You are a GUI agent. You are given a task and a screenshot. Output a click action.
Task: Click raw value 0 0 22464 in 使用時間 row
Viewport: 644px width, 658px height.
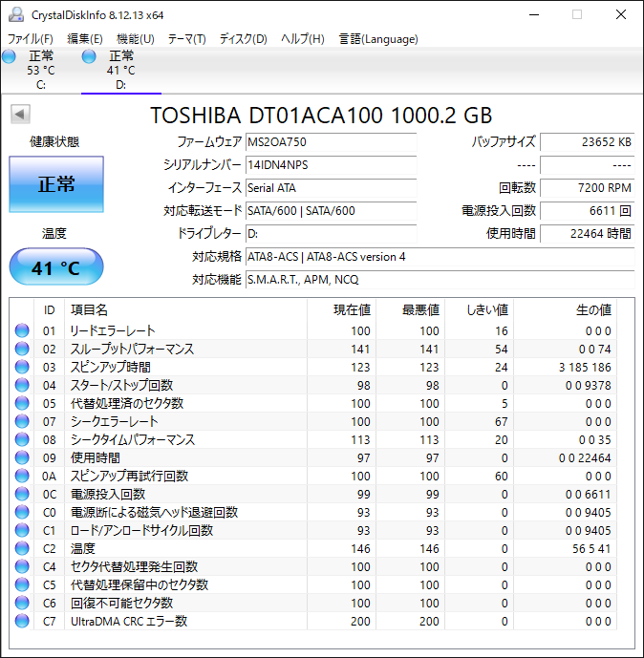[x=585, y=457]
